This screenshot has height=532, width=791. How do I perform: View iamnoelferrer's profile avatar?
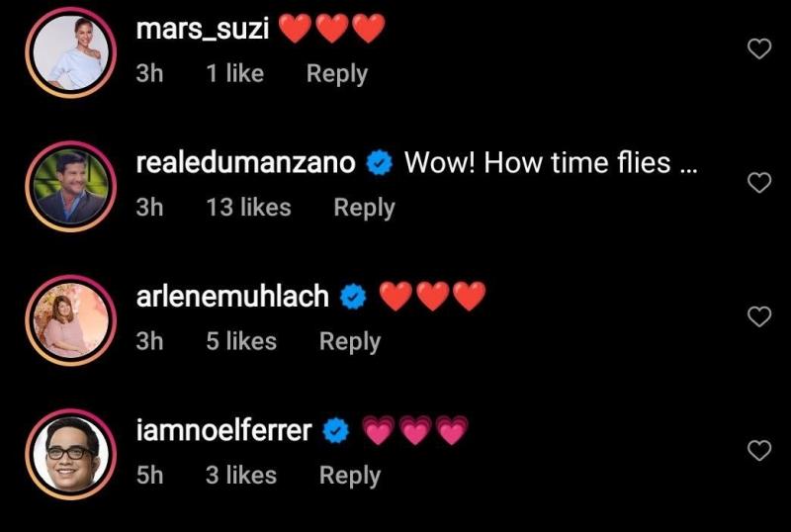(69, 453)
